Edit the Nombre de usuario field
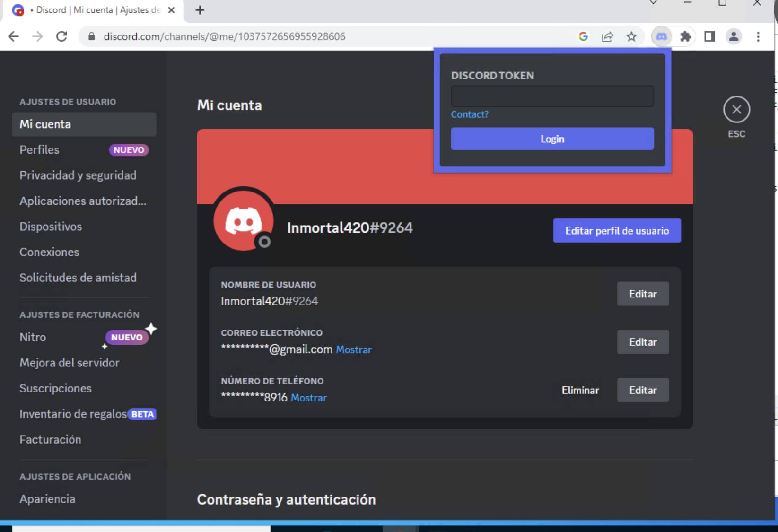778x532 pixels. coord(642,294)
